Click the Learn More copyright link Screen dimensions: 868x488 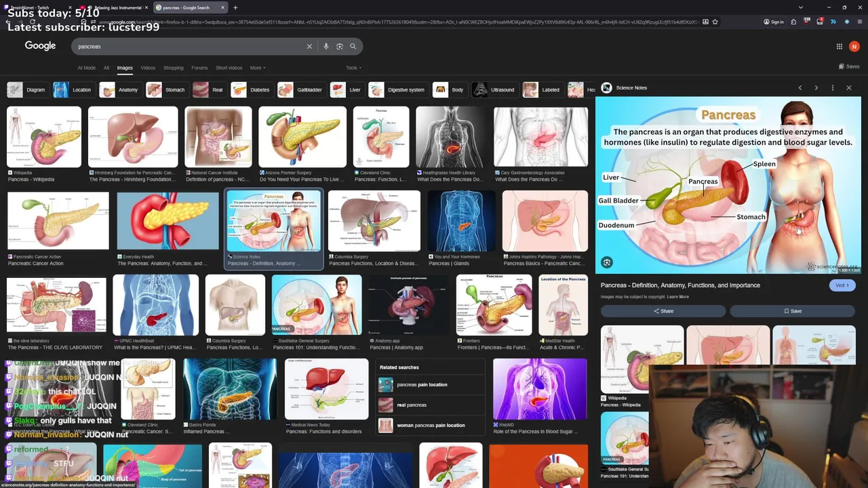tap(677, 297)
